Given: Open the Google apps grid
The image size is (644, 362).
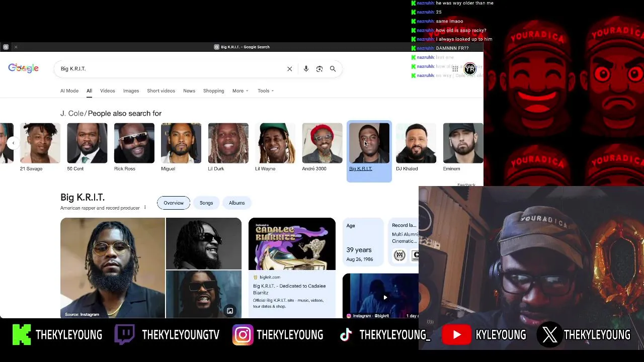Looking at the screenshot, I should 455,69.
